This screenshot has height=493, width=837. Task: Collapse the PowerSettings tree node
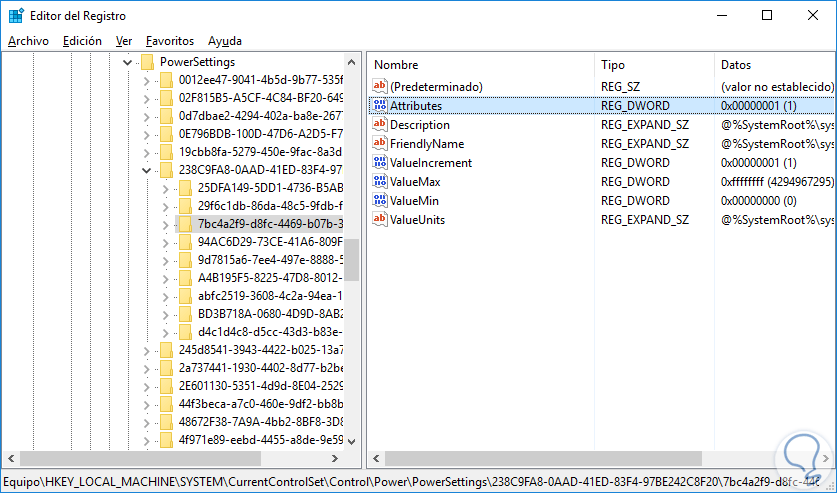[127, 62]
